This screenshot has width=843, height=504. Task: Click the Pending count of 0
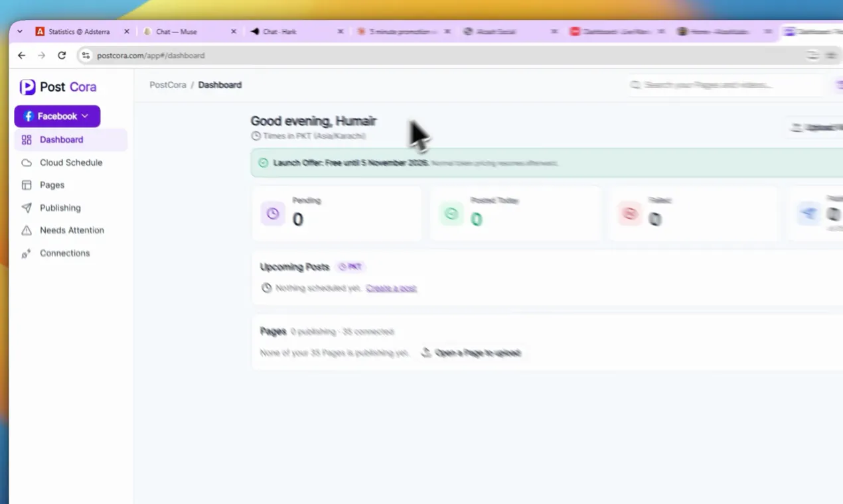tap(298, 220)
